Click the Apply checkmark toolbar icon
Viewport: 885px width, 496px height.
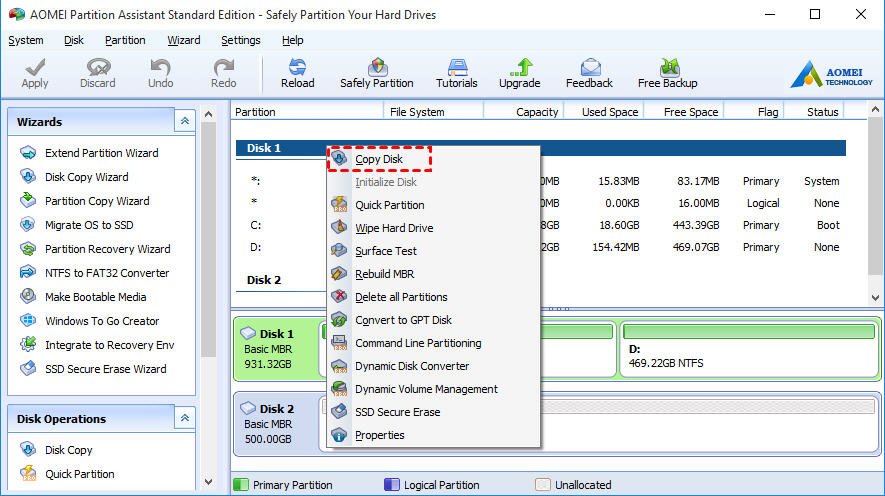point(35,73)
